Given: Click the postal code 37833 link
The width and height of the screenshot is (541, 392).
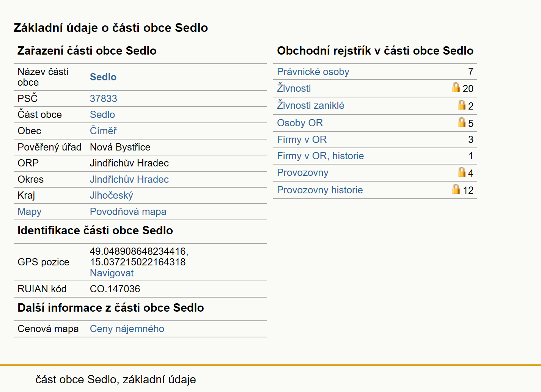Looking at the screenshot, I should (x=103, y=99).
